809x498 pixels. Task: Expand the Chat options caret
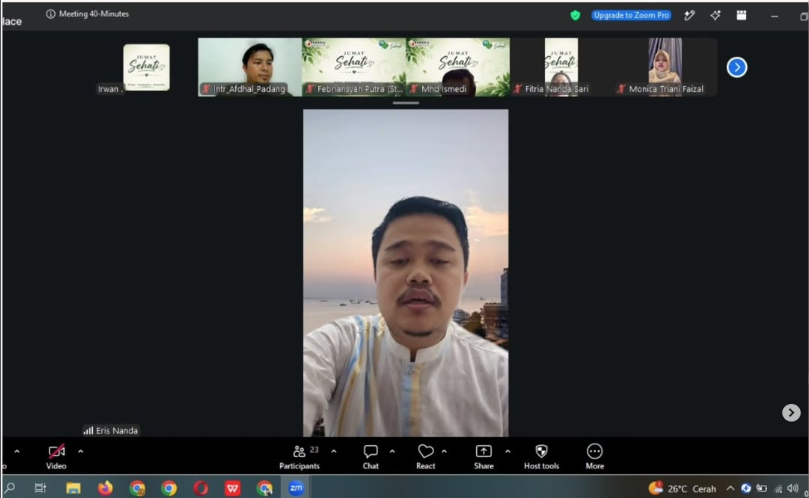[x=392, y=451]
